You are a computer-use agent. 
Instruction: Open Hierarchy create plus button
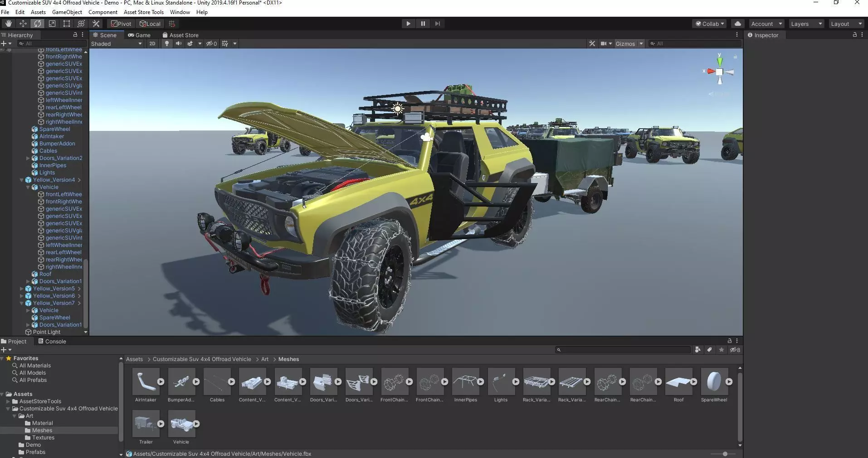point(5,43)
